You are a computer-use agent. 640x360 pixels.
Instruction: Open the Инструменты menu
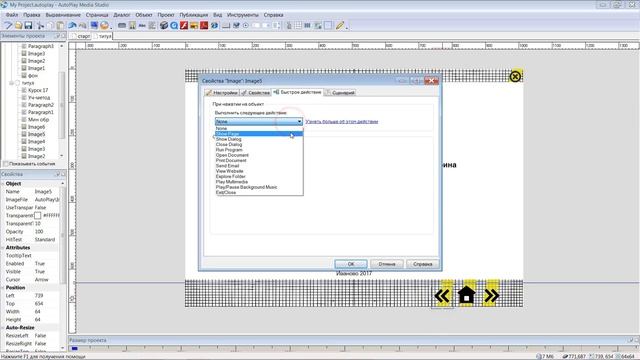click(243, 15)
